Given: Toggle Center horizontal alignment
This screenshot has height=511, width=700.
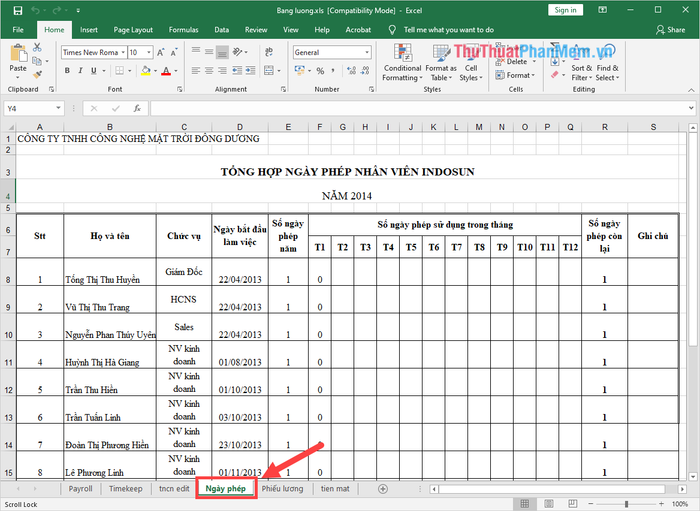Looking at the screenshot, I should click(209, 71).
